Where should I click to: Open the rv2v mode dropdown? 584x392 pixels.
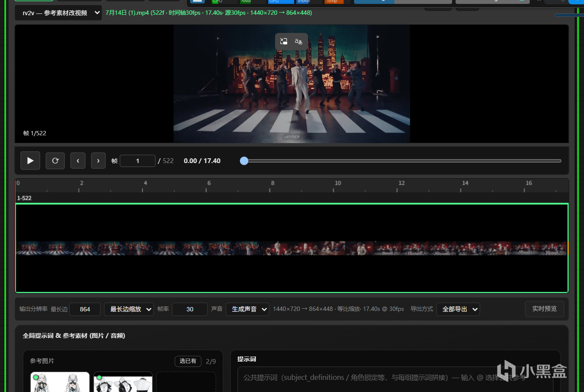click(x=58, y=13)
